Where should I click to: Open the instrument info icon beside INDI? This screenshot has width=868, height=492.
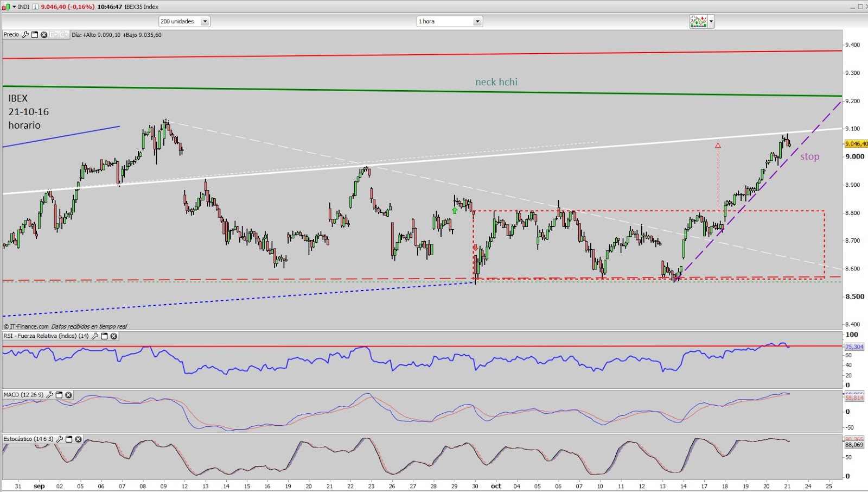[x=35, y=7]
